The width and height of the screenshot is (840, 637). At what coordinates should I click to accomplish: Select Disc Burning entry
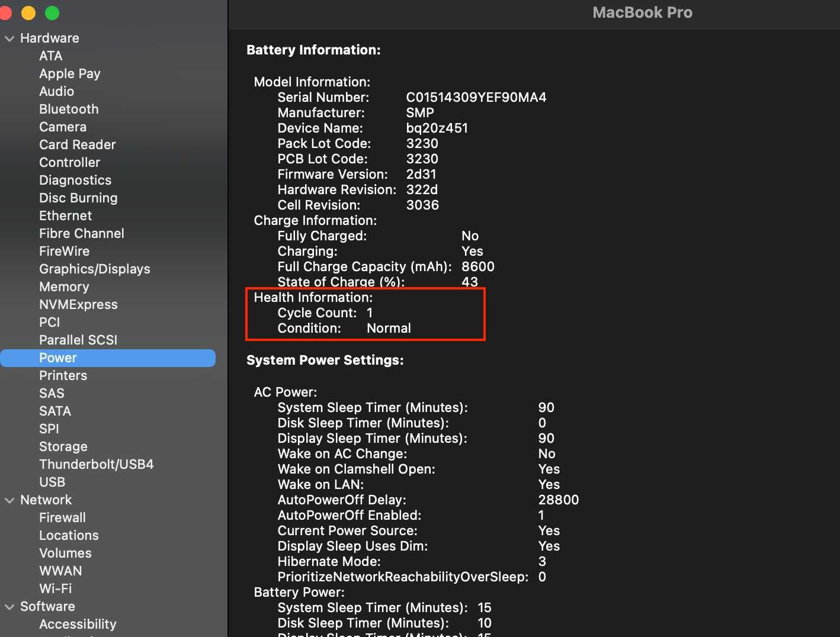coord(78,198)
